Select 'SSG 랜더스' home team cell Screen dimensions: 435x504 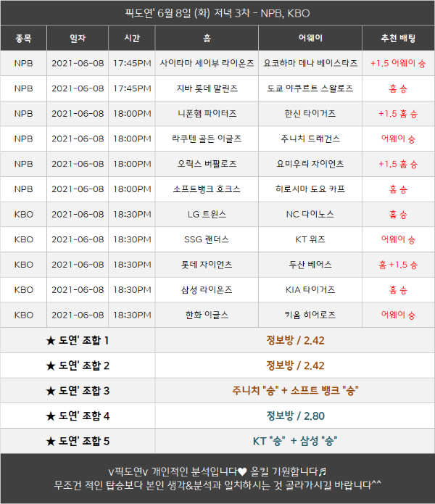(207, 239)
